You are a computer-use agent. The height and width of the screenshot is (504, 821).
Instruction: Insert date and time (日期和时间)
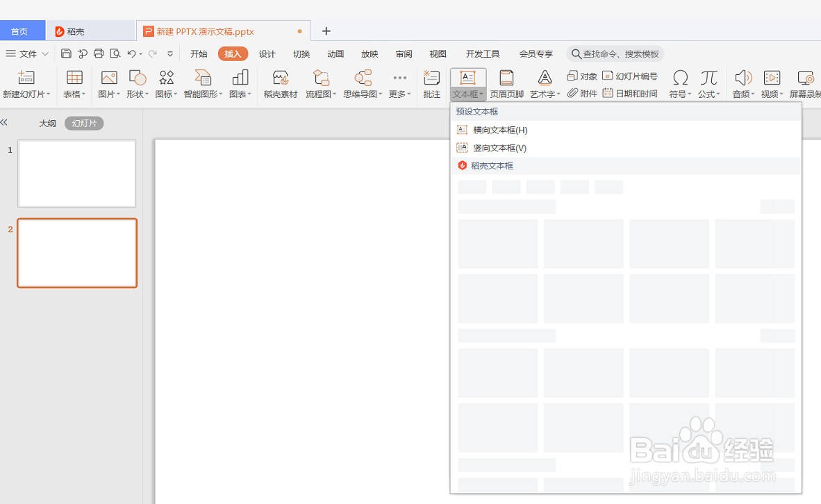(630, 93)
